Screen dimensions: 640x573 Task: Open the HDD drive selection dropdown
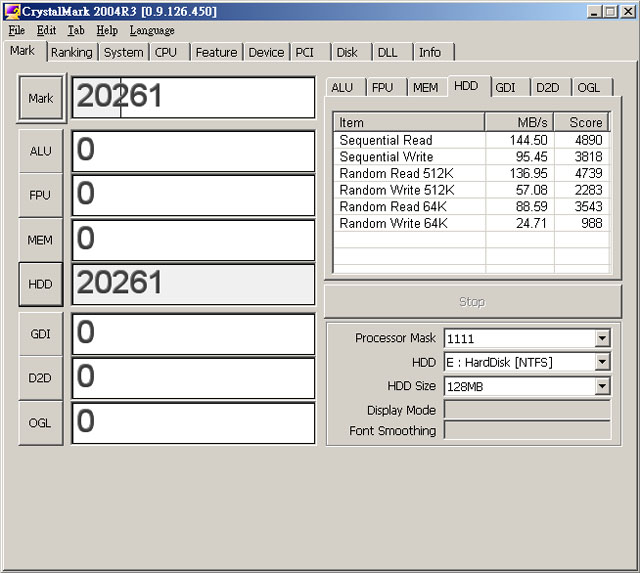coord(602,362)
